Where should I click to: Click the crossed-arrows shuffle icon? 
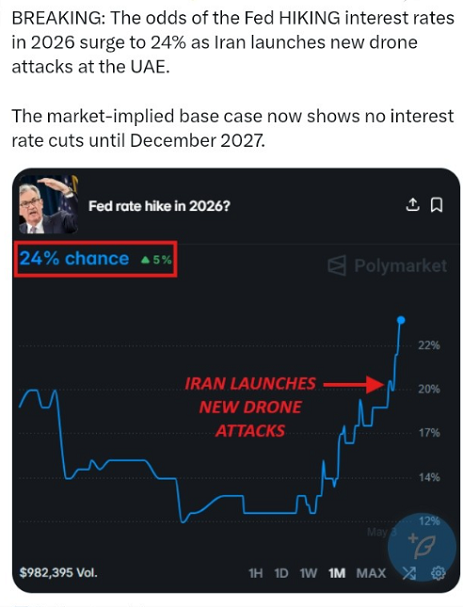point(409,573)
